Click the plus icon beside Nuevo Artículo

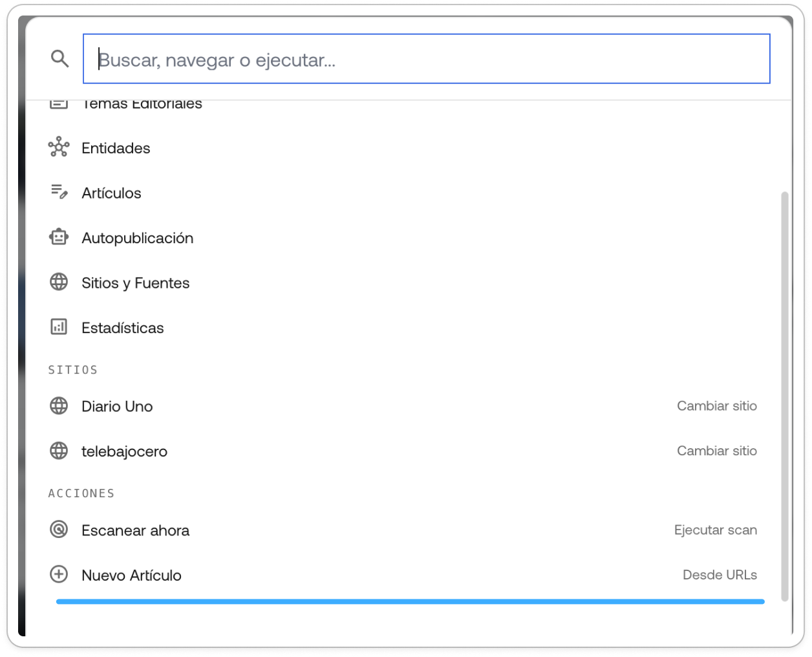tap(59, 574)
